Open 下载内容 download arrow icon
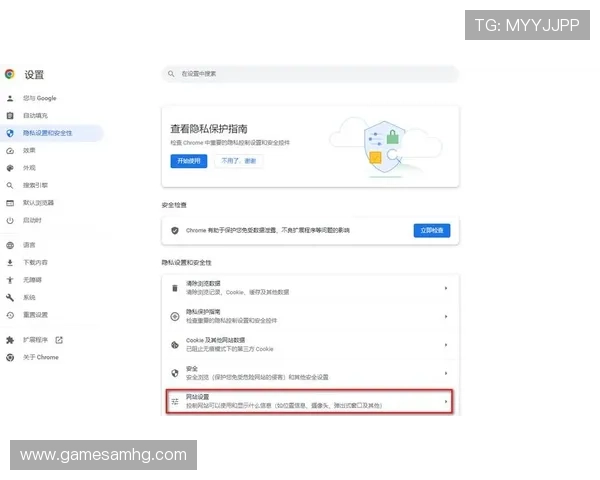This screenshot has height=480, width=600. (x=10, y=263)
